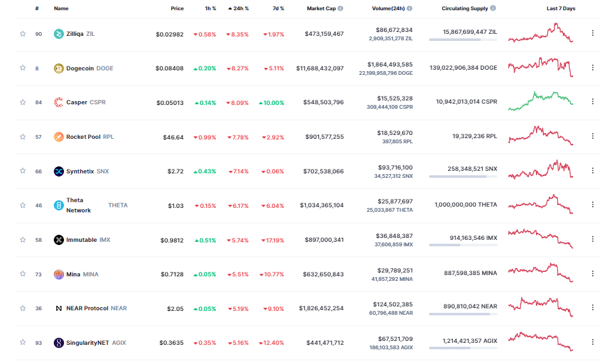Toggle watchlist star for Rocket Pool
Viewport: 607px width, 364px height.
coord(23,136)
